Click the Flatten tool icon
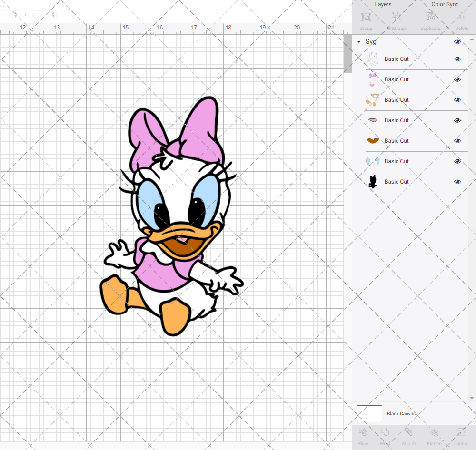Image resolution: width=476 pixels, height=450 pixels. coord(434,432)
